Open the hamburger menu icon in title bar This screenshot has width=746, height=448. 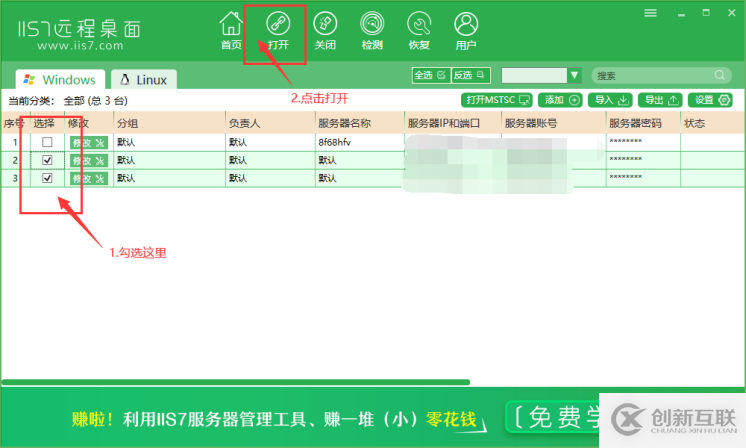pos(650,13)
